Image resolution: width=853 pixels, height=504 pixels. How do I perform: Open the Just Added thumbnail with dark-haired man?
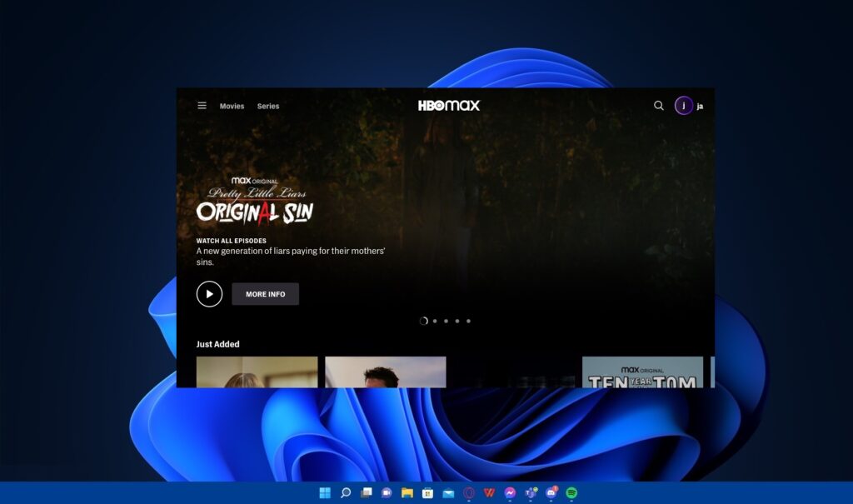coord(385,372)
